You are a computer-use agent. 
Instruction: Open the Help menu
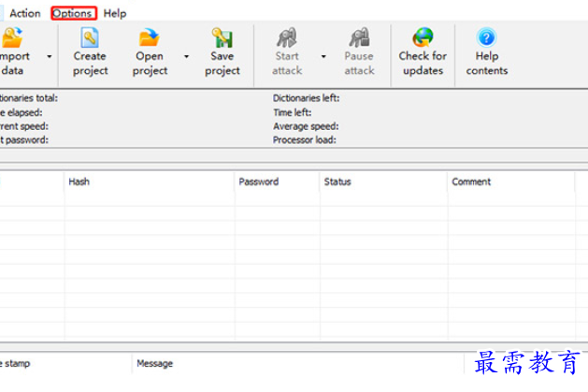115,13
